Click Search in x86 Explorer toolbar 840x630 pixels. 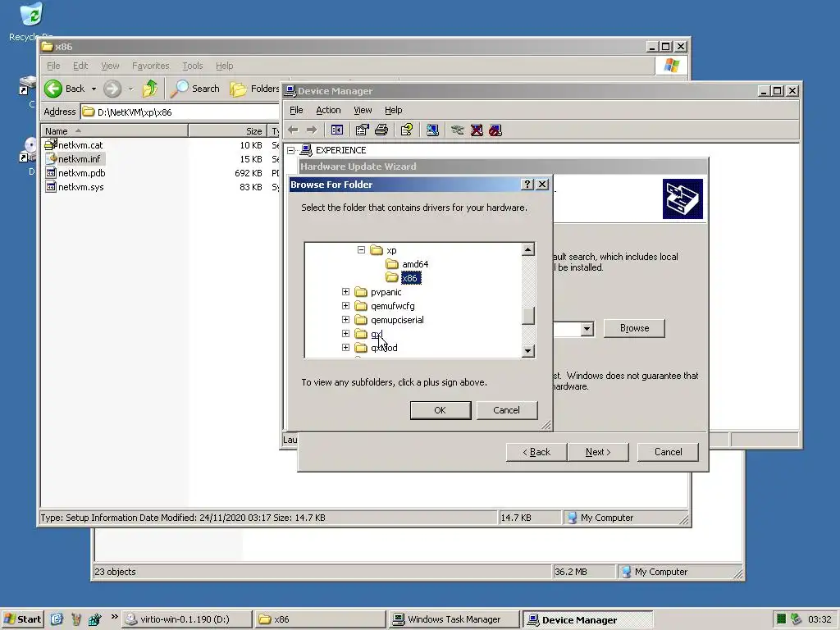tap(195, 89)
